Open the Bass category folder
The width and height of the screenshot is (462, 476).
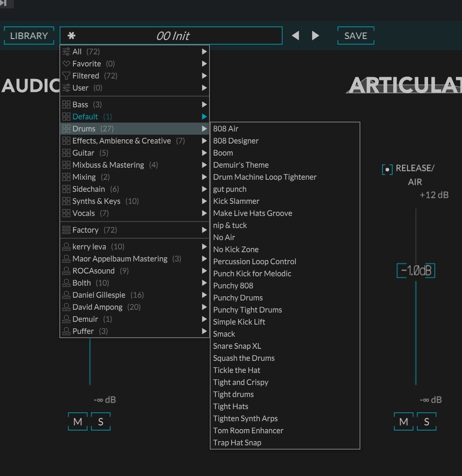80,104
